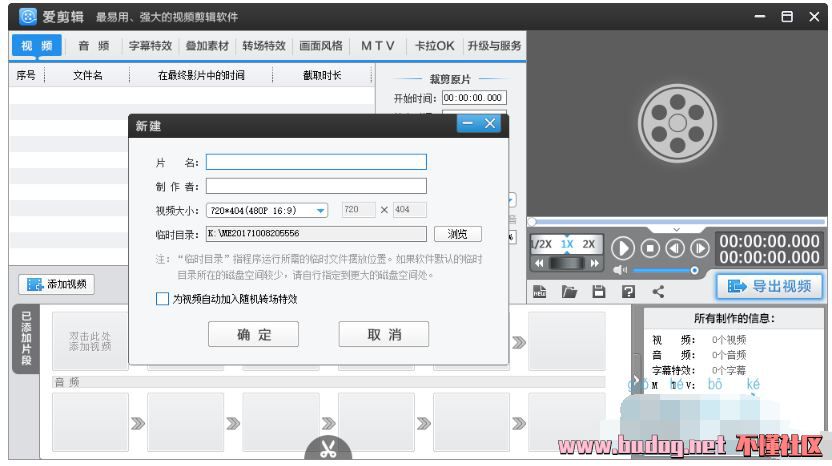Screen dimensions: 832x466
Task: Cancel with the 取消 button
Action: click(384, 334)
